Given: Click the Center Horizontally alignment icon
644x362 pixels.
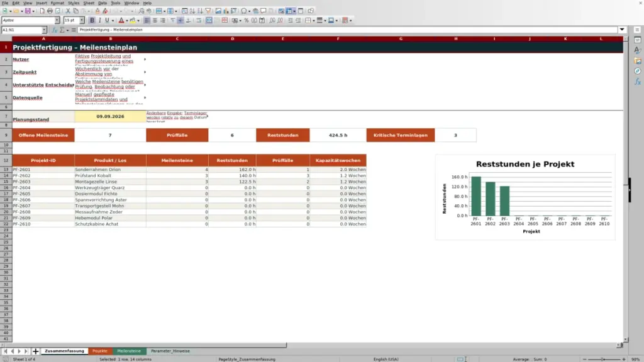Looking at the screenshot, I should click(155, 21).
